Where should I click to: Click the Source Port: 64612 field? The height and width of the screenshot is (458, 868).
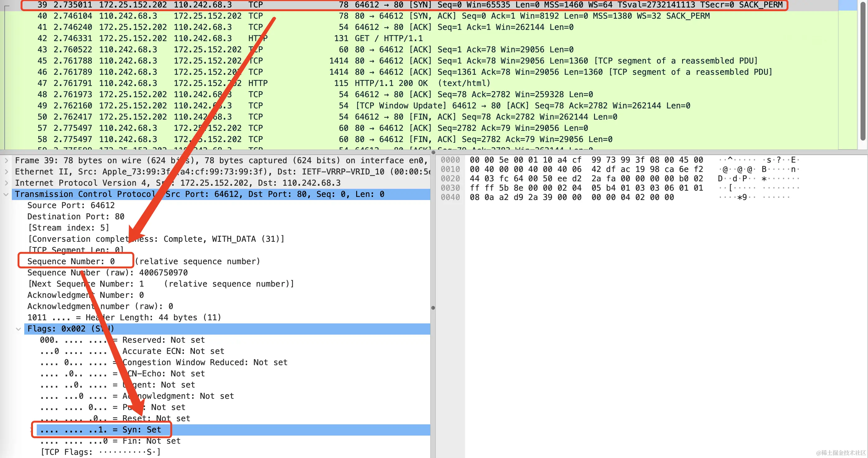(71, 205)
